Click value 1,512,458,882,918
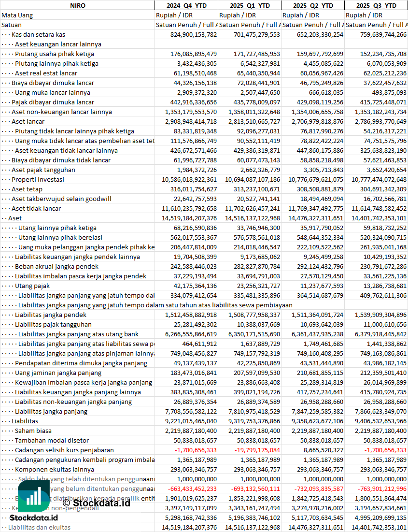The width and height of the screenshot is (408, 532). tap(191, 315)
